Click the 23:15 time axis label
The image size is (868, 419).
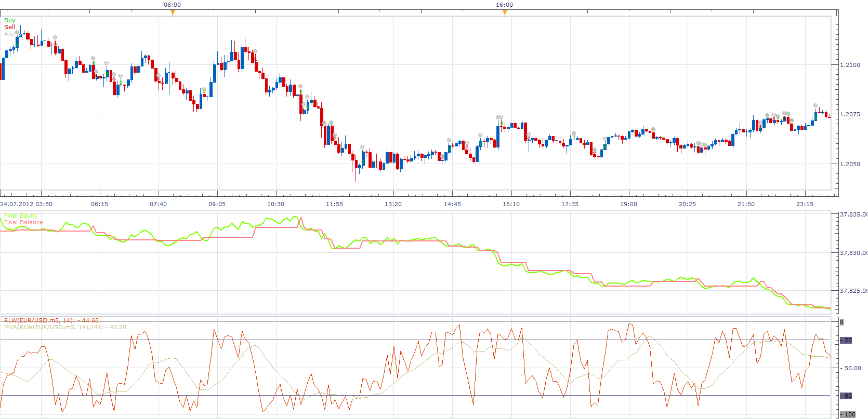coord(805,204)
